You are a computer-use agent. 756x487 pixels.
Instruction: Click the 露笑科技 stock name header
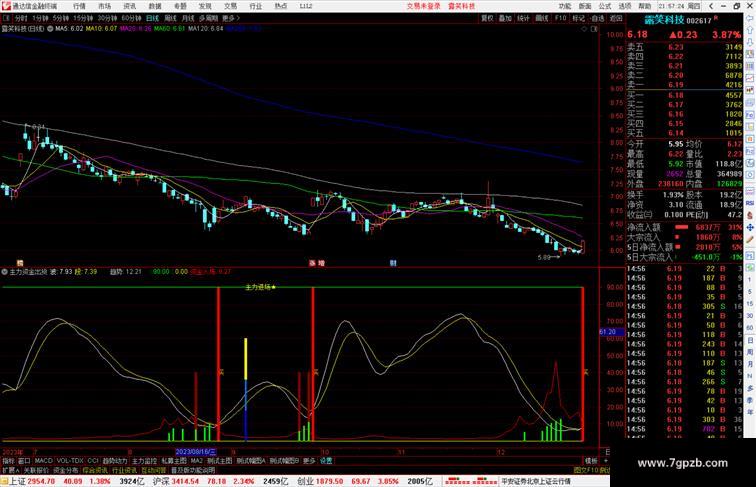[664, 20]
